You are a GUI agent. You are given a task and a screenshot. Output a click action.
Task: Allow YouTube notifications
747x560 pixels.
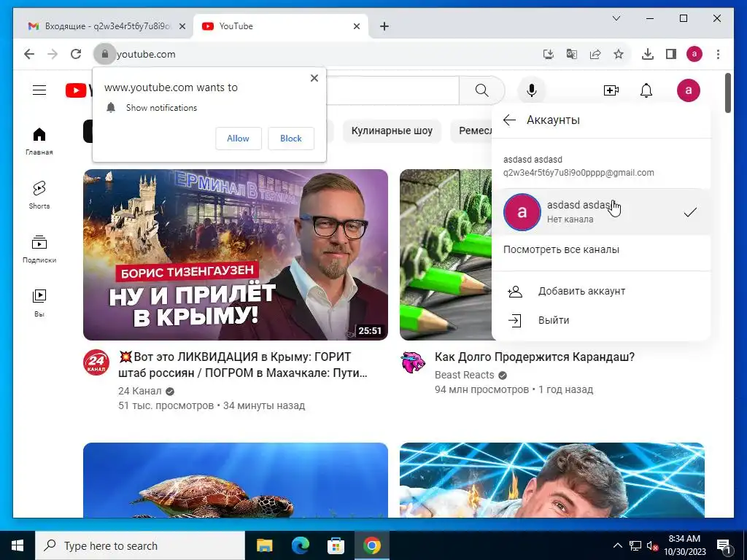239,138
